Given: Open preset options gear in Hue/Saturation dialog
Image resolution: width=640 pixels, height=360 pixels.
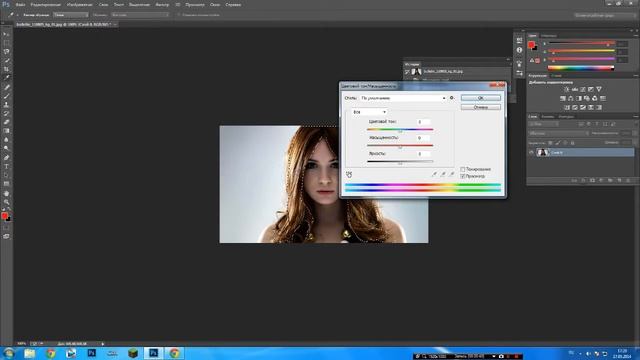Looking at the screenshot, I should [x=451, y=98].
